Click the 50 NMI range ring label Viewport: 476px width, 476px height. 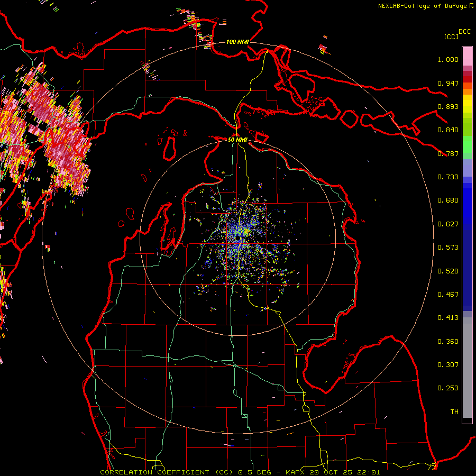(x=237, y=140)
